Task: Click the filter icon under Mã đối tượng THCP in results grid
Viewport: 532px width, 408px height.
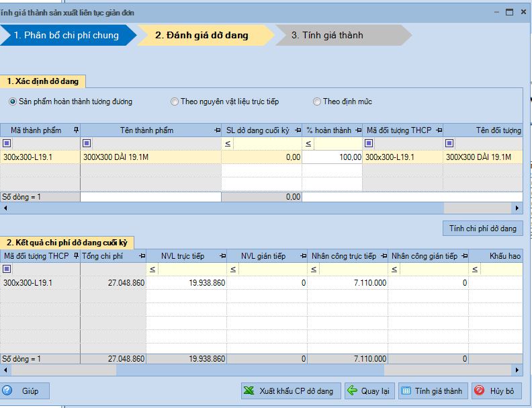Action: coord(7,269)
